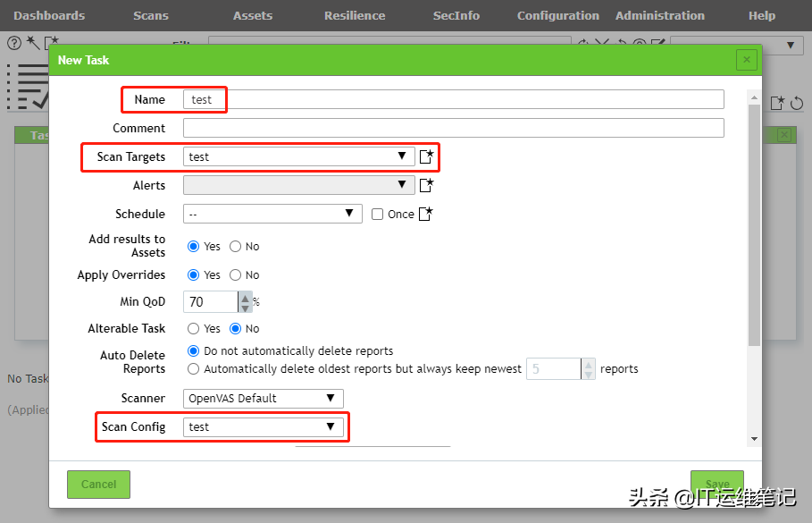
Task: Click new schedule icon beside Once
Action: [426, 214]
